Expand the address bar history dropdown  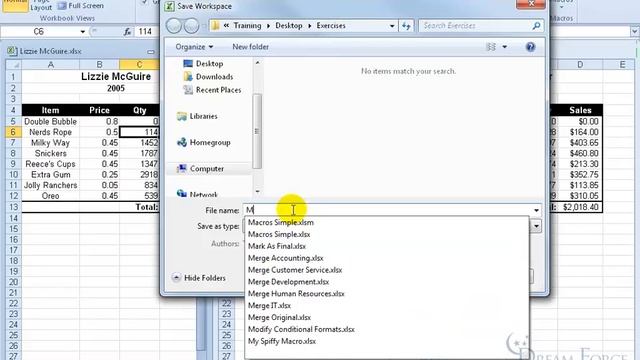click(x=392, y=26)
